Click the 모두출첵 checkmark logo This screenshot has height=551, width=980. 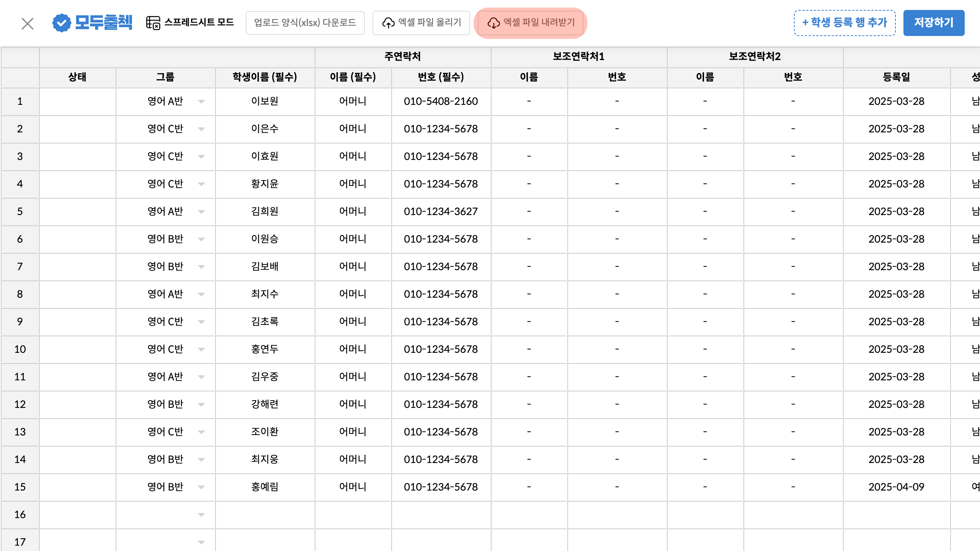tap(62, 23)
